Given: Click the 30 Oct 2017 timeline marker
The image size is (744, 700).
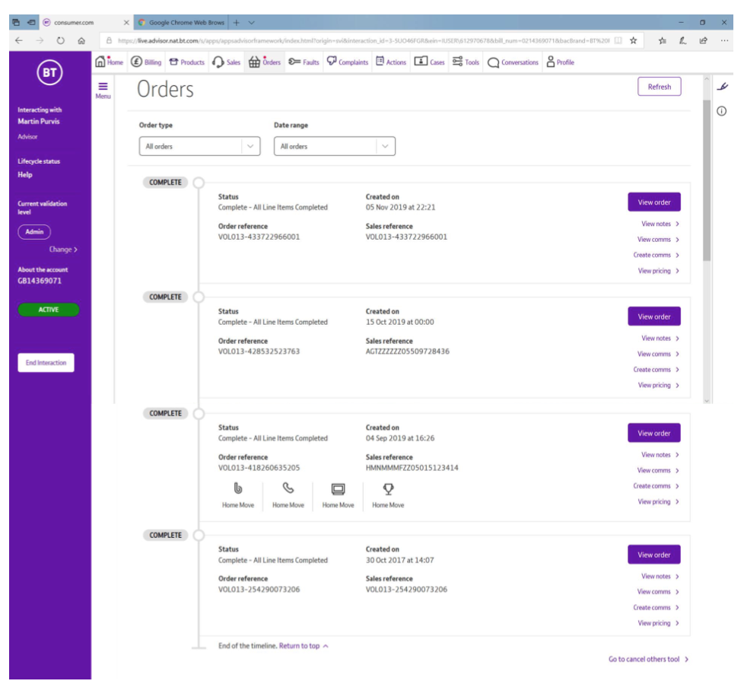Looking at the screenshot, I should coord(199,536).
